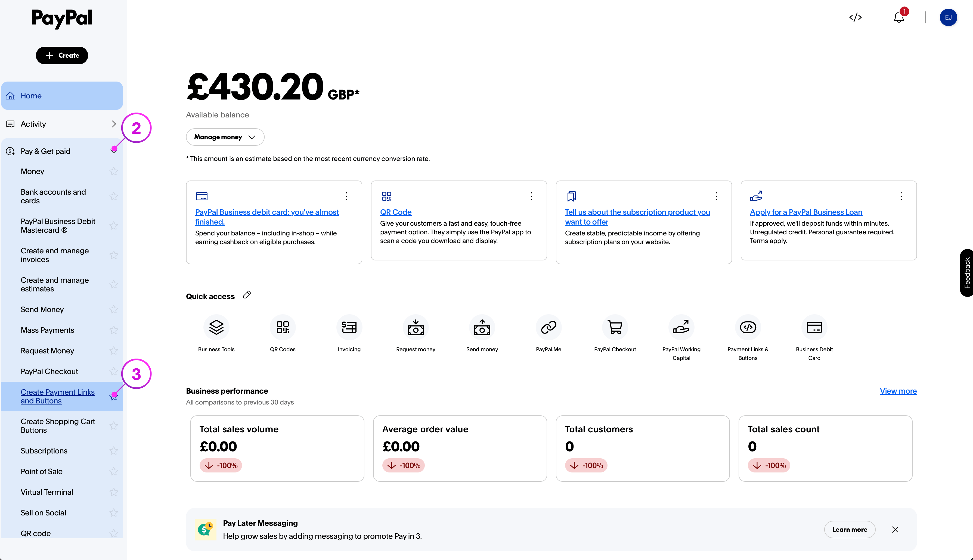
Task: Click the debit card icon on first tile
Action: click(x=202, y=196)
